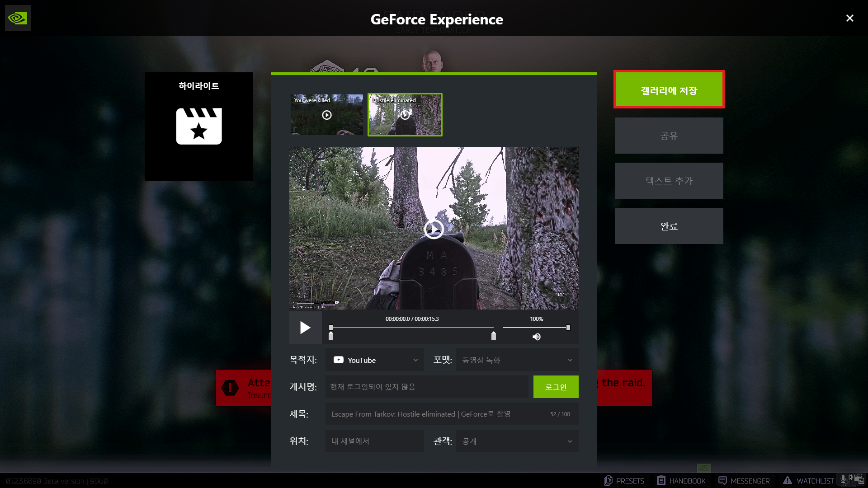Expand the YouTube destination dropdown
Image resolution: width=868 pixels, height=488 pixels.
pos(375,360)
